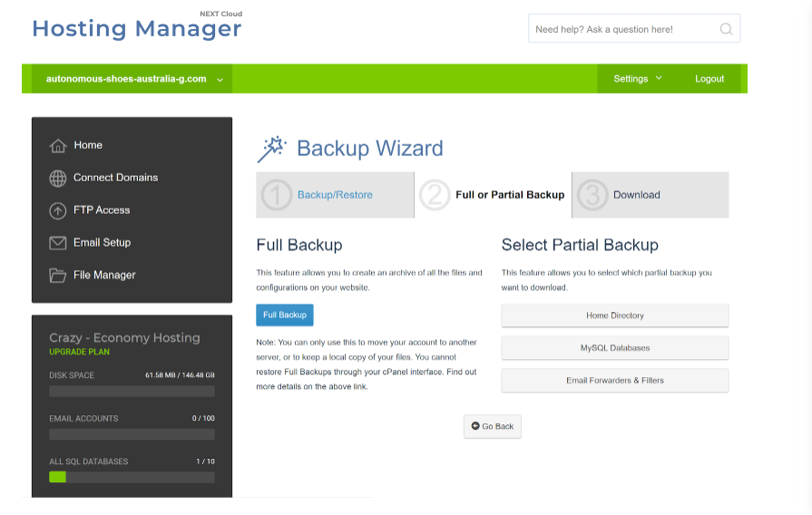Screen dimensions: 812x515
Task: Click the Backup Wizard magic wand icon
Action: pos(272,149)
